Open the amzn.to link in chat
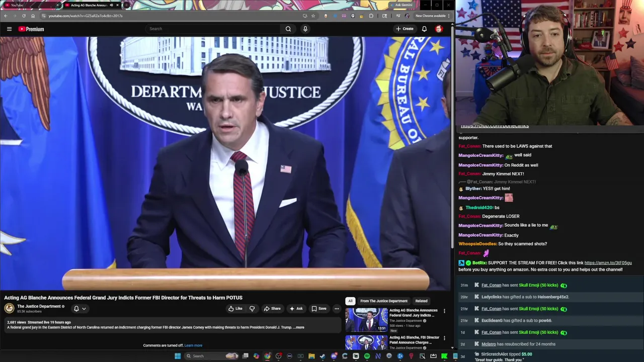The width and height of the screenshot is (644, 362). pos(608,263)
